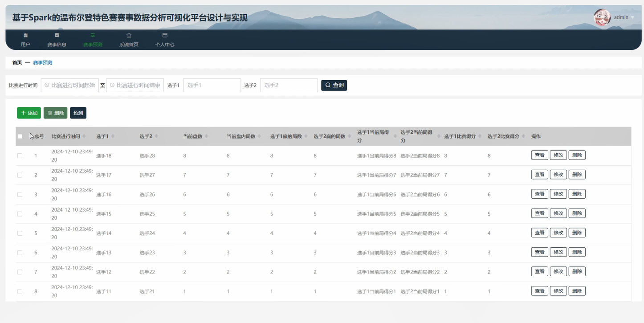The height and width of the screenshot is (323, 644).
Task: Check the checkbox for the 选手18 row
Action: (20, 156)
